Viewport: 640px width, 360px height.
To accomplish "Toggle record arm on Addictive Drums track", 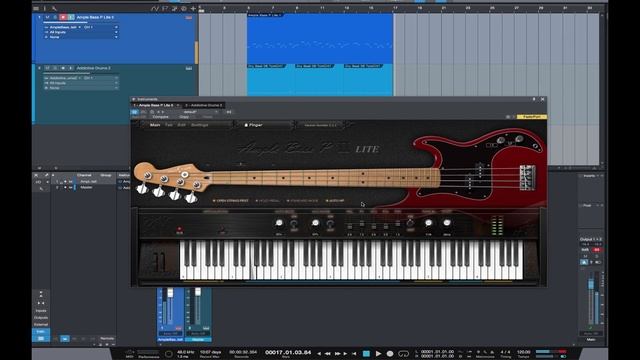I will (63, 68).
